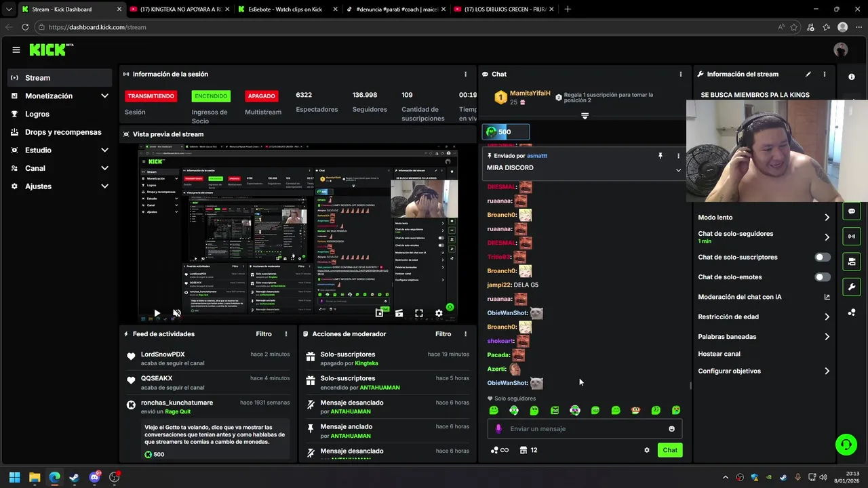Play the stream preview
Screen dimensions: 868x488
[x=157, y=313]
